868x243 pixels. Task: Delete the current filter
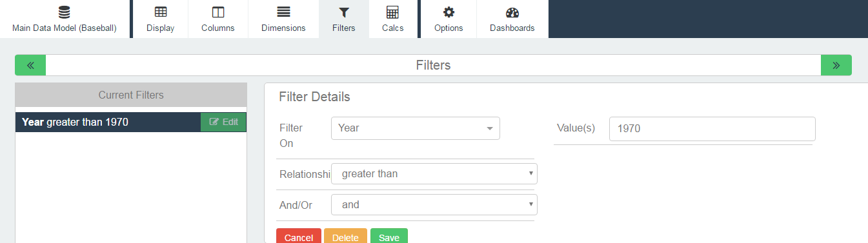point(345,237)
